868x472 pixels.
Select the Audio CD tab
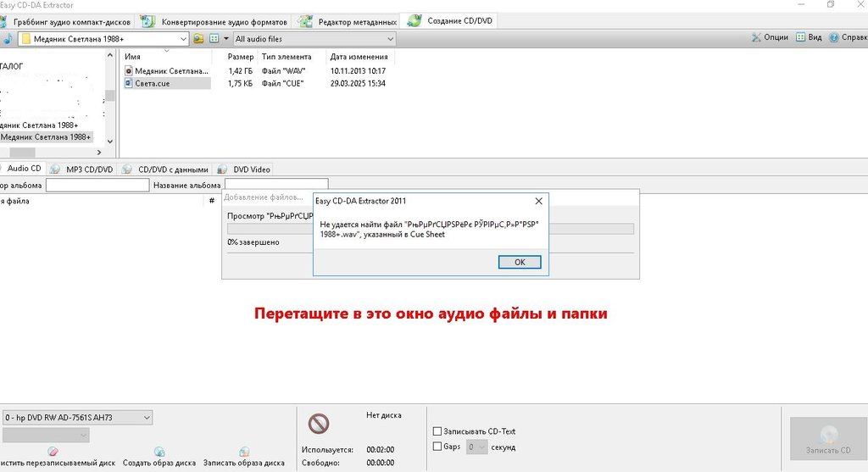(24, 169)
